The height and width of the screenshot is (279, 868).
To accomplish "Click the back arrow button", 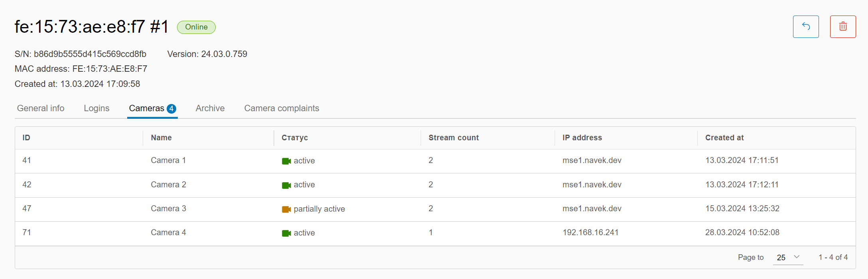I will click(805, 27).
